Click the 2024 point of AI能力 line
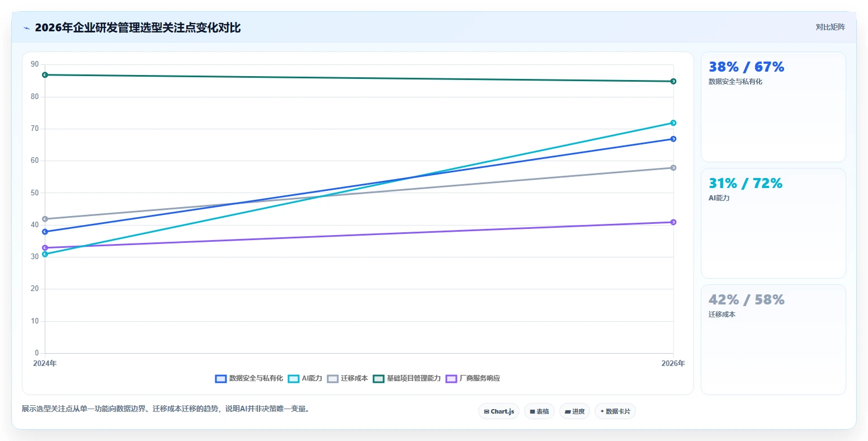Image resolution: width=868 pixels, height=441 pixels. (x=45, y=254)
